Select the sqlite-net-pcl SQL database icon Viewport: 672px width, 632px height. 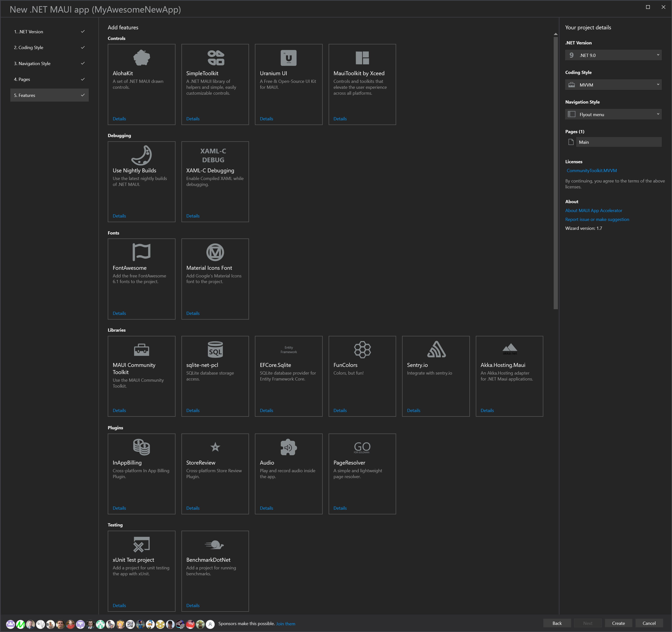click(215, 350)
